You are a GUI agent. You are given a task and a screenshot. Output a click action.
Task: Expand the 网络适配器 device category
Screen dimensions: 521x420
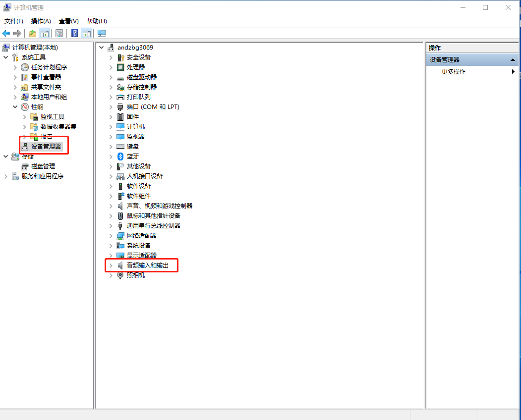coord(111,236)
